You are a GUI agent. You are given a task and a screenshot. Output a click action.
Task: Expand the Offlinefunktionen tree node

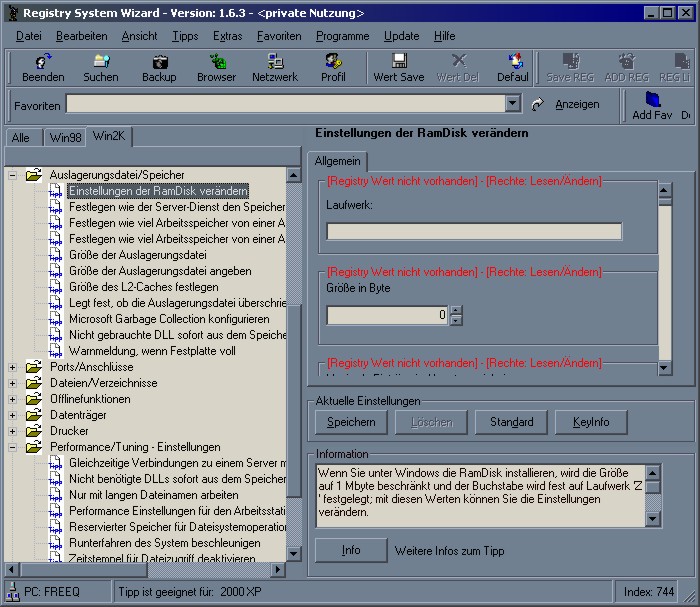[12, 399]
